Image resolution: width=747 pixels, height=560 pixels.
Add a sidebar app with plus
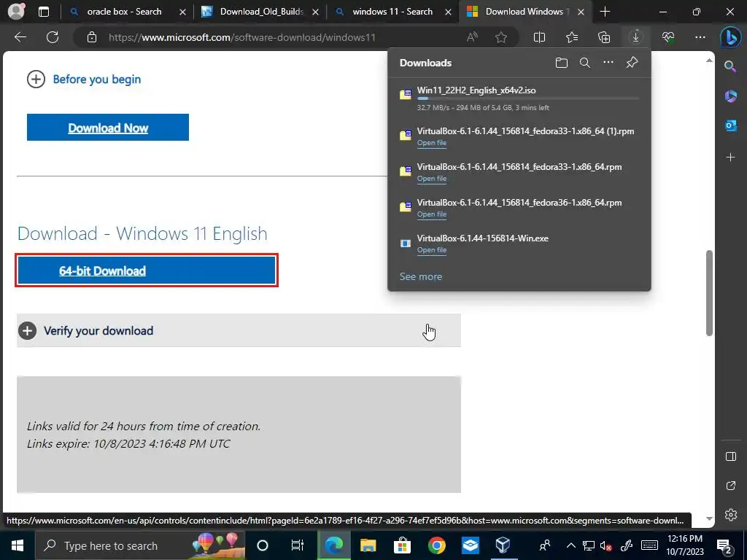click(x=730, y=157)
